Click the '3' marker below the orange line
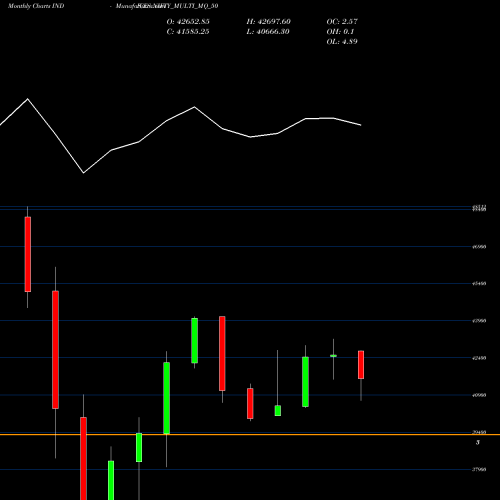 pos(478,443)
